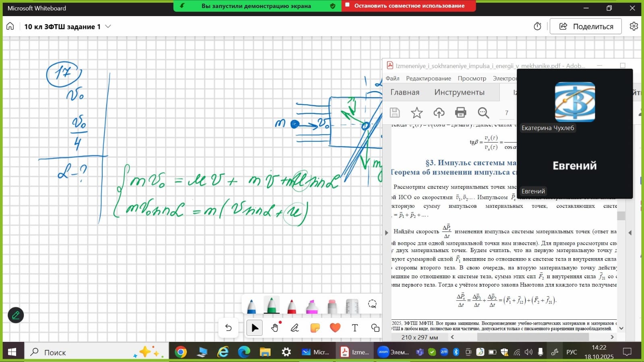Image resolution: width=644 pixels, height=362 pixels.
Task: Add a sticky note
Action: 315,328
